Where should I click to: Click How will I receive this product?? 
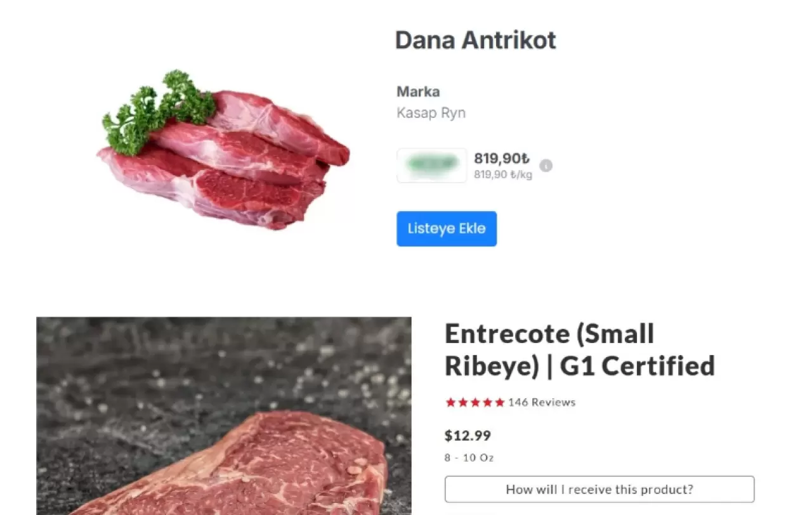tap(599, 490)
